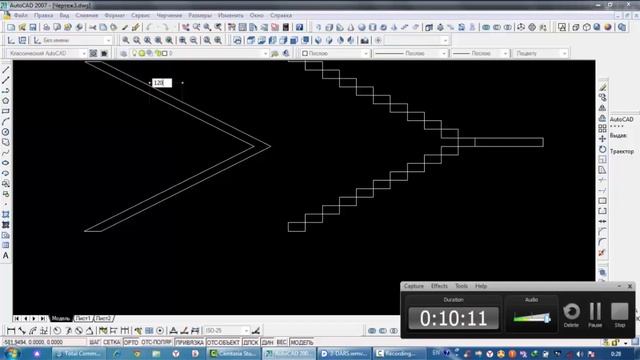
Task: Toggle ДИН dynamic input
Action: 267,342
